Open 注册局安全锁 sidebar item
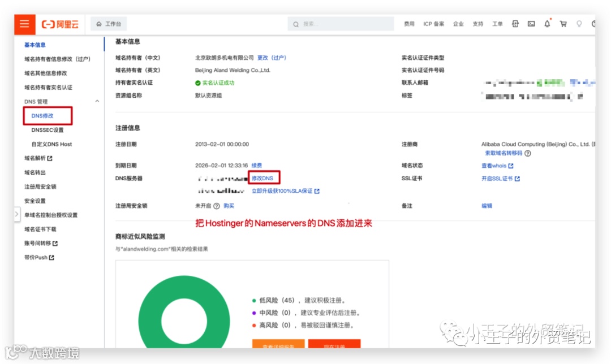The height and width of the screenshot is (364, 611). click(41, 187)
